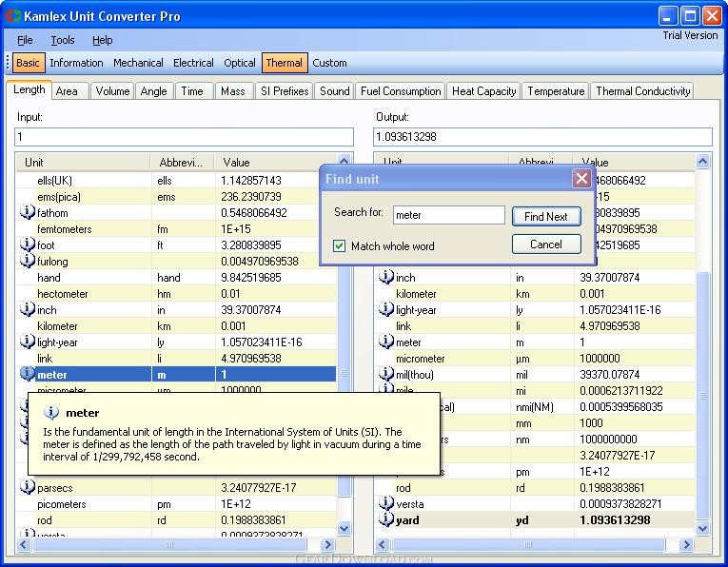Screen dimensions: 728x567
Task: Click the info icon next to parsecs
Action: coord(28,487)
